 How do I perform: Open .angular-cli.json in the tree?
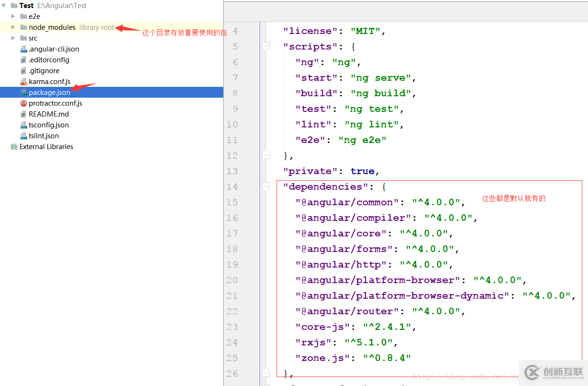point(54,49)
